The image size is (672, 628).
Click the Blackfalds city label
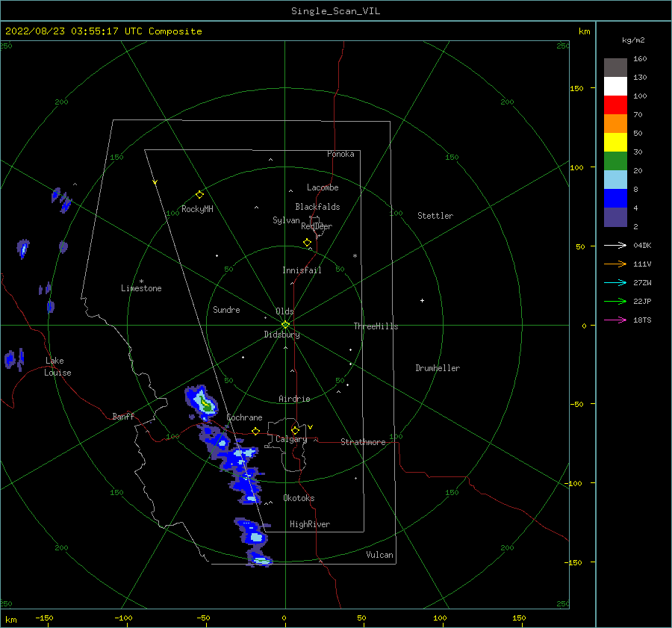coord(317,207)
